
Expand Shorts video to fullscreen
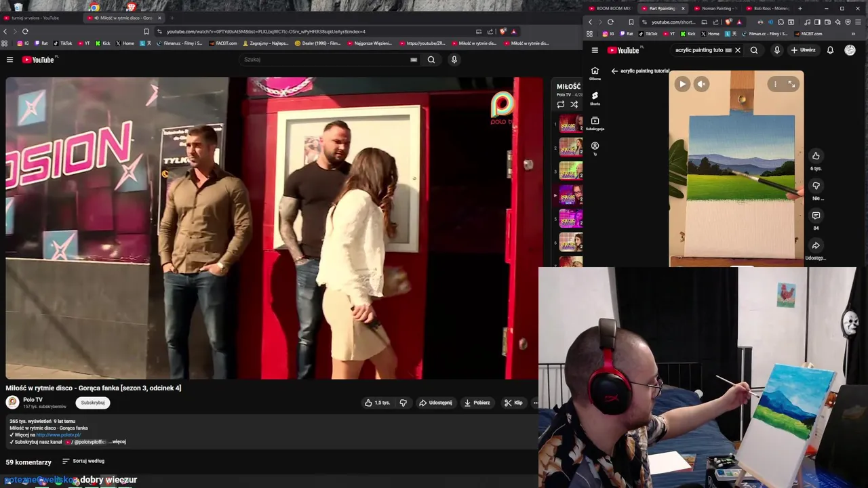pos(791,84)
